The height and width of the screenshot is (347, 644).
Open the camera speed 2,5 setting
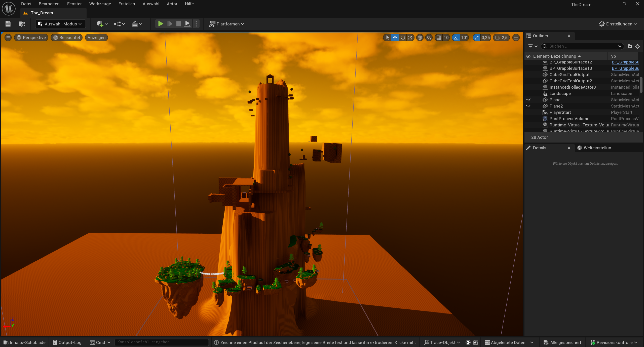pyautogui.click(x=502, y=38)
